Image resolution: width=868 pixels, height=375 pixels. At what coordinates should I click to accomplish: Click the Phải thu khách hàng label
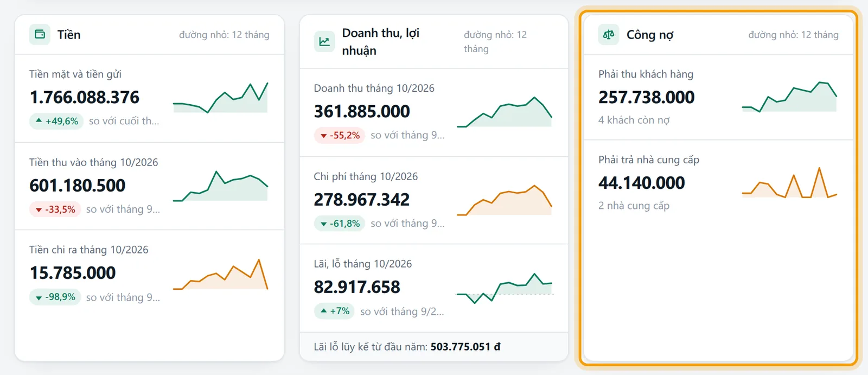(x=646, y=74)
